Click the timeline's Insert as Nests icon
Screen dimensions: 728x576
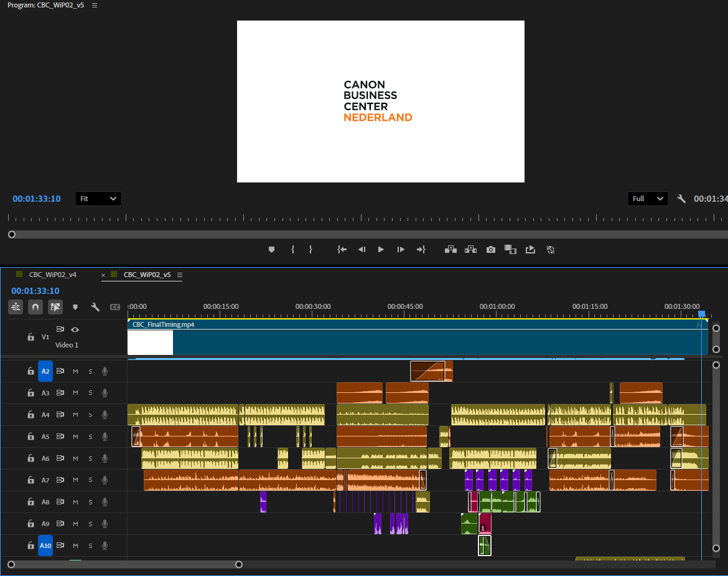(16, 306)
